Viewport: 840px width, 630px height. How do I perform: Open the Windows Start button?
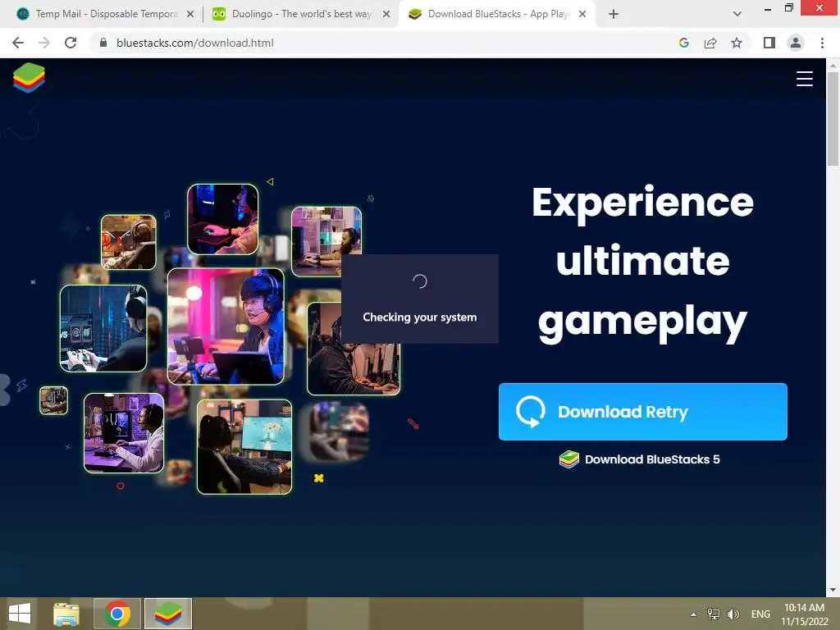(20, 614)
